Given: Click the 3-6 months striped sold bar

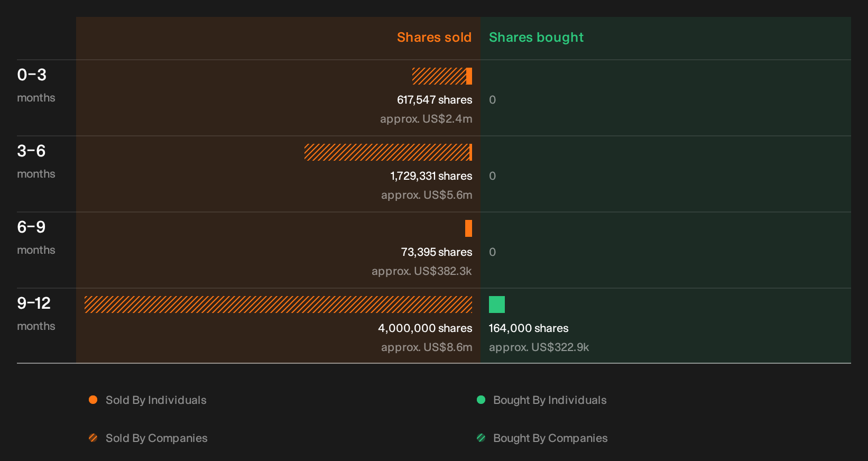Looking at the screenshot, I should (387, 152).
